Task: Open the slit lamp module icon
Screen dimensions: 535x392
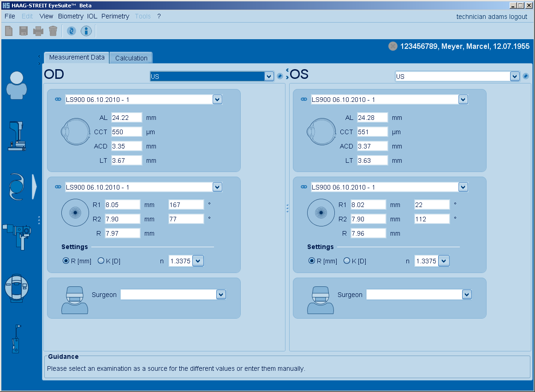Action: point(18,136)
